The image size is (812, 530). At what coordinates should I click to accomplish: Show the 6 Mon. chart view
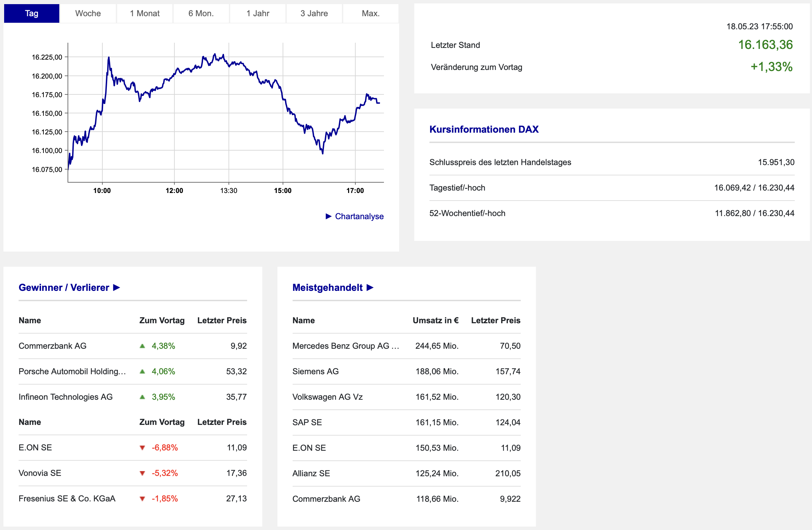tap(201, 13)
